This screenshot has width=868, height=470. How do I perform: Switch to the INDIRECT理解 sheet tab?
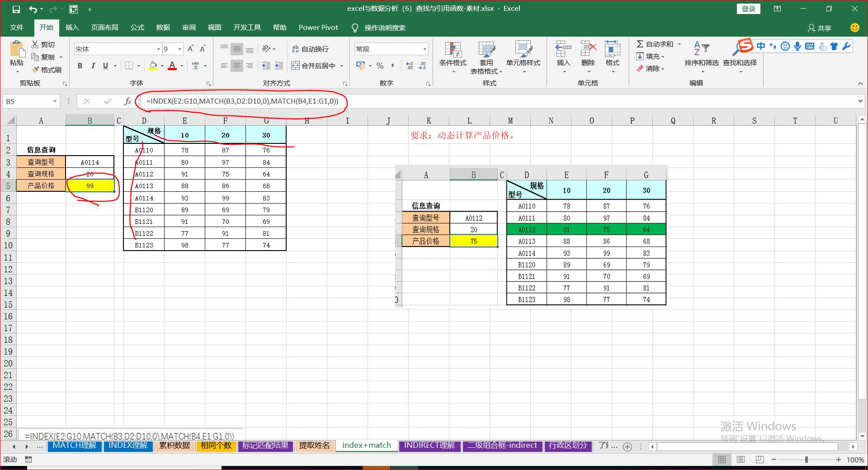(x=429, y=446)
